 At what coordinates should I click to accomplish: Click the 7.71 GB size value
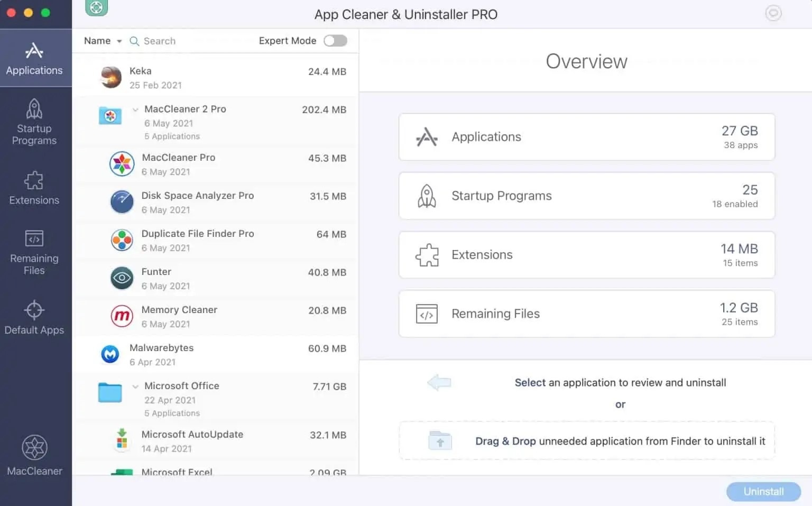[x=329, y=387]
